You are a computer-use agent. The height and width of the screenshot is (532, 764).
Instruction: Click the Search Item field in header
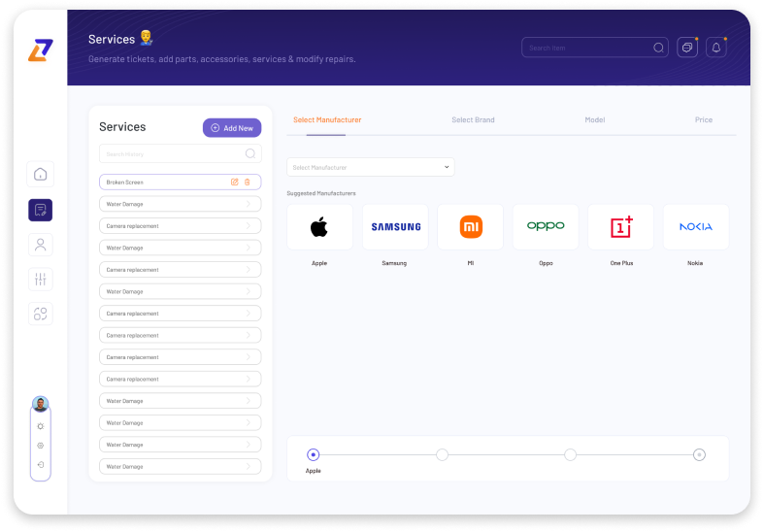[x=586, y=48]
